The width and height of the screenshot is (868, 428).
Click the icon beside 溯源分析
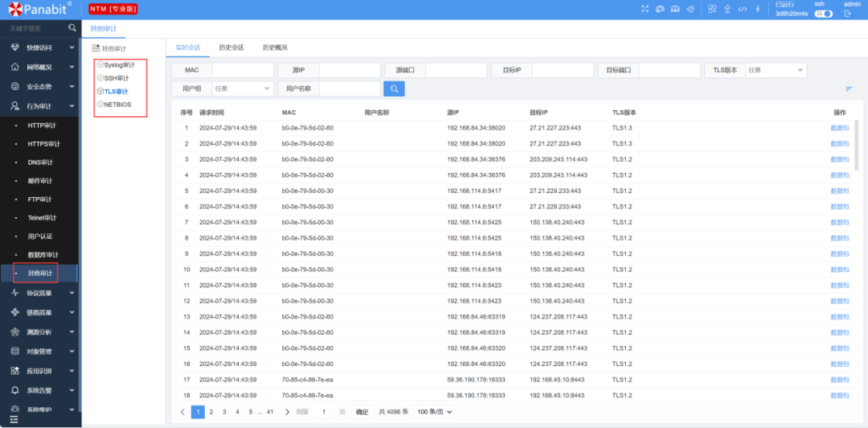[15, 331]
